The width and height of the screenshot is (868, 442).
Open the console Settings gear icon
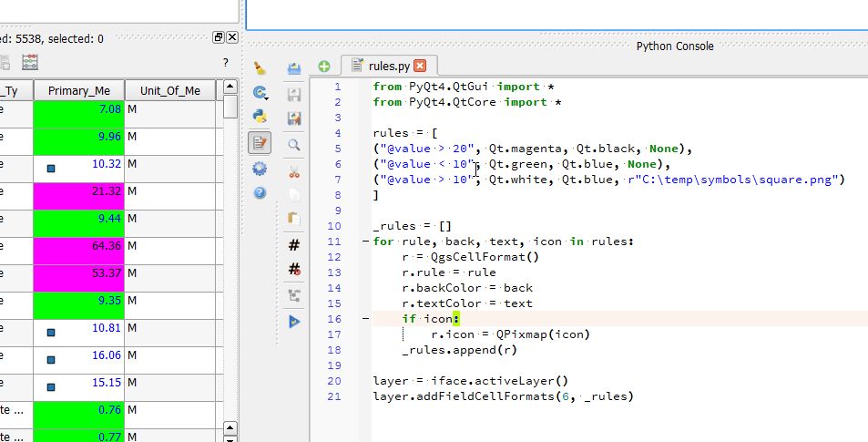(x=260, y=168)
